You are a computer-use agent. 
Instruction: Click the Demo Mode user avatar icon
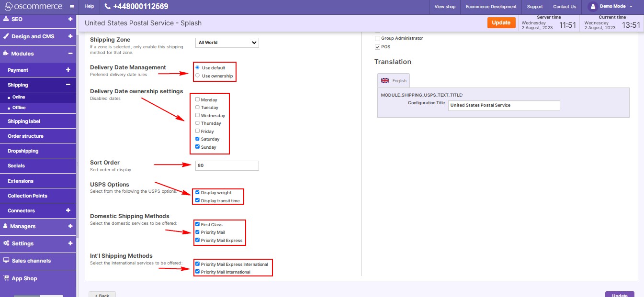point(592,7)
